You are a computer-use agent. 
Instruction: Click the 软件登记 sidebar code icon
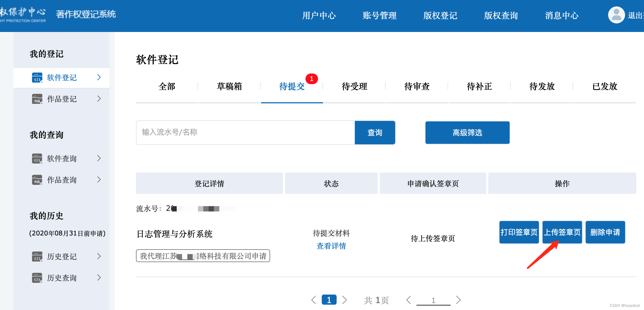(37, 77)
